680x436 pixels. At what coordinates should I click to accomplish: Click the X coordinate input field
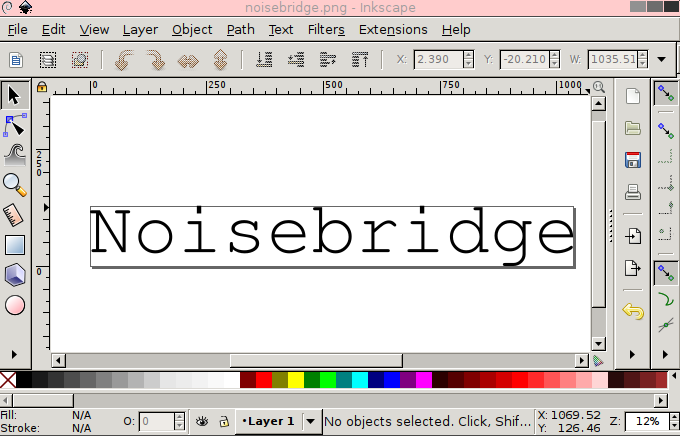point(438,60)
